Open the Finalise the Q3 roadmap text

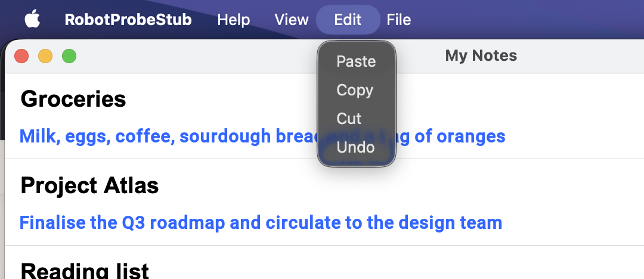pos(261,223)
